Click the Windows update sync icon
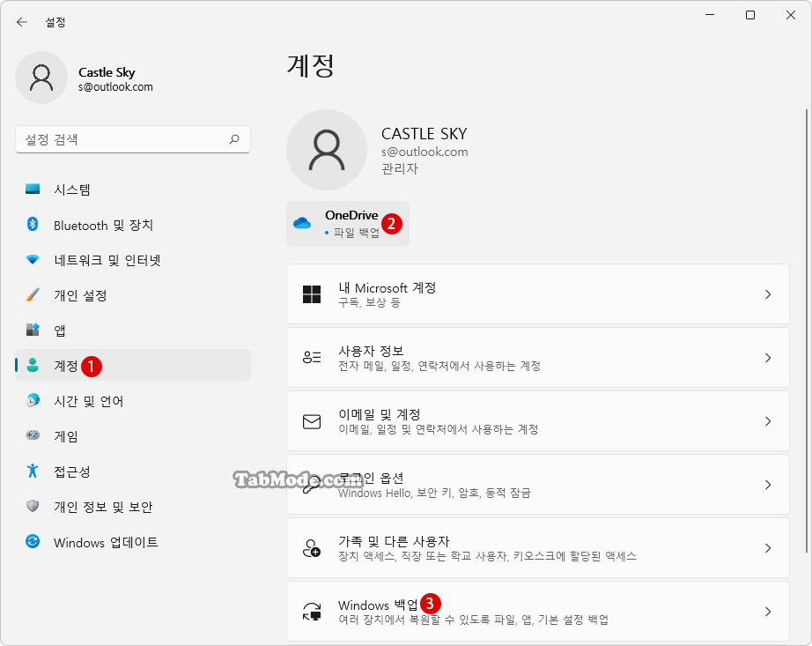 tap(33, 542)
